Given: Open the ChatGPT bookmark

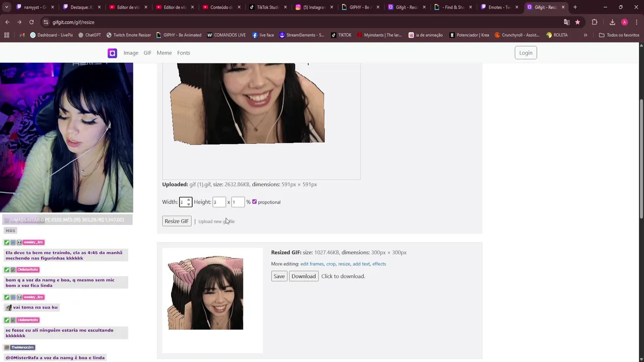Looking at the screenshot, I should point(90,35).
